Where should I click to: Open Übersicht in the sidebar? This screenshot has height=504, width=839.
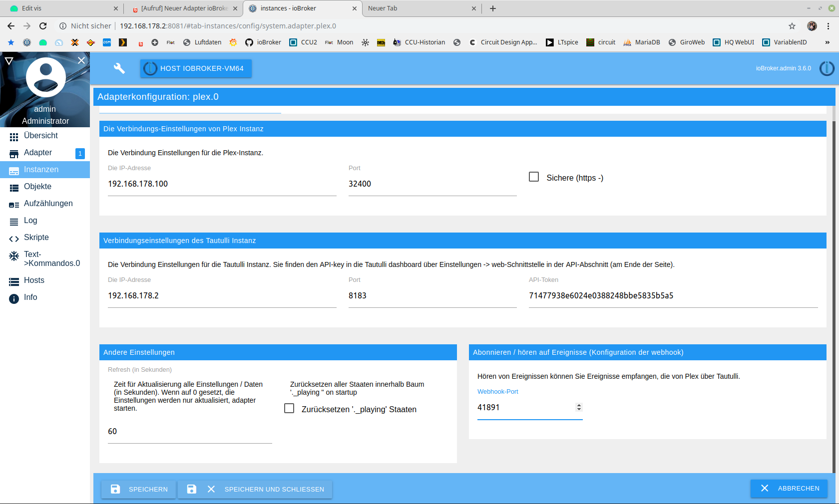(45, 136)
